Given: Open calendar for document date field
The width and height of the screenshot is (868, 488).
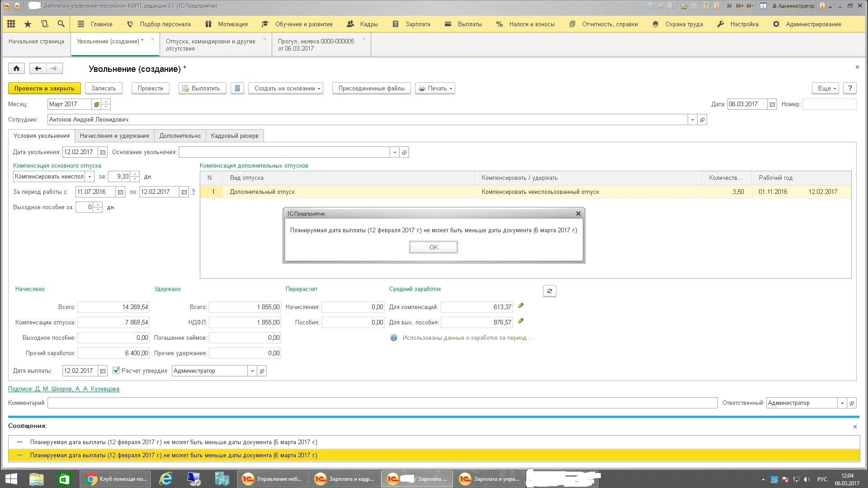Looking at the screenshot, I should (772, 104).
